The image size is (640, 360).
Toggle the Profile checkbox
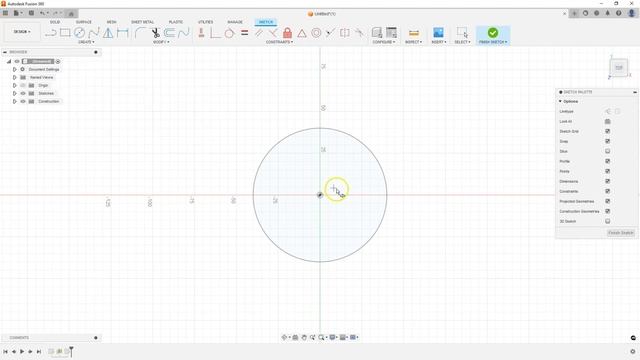(607, 161)
